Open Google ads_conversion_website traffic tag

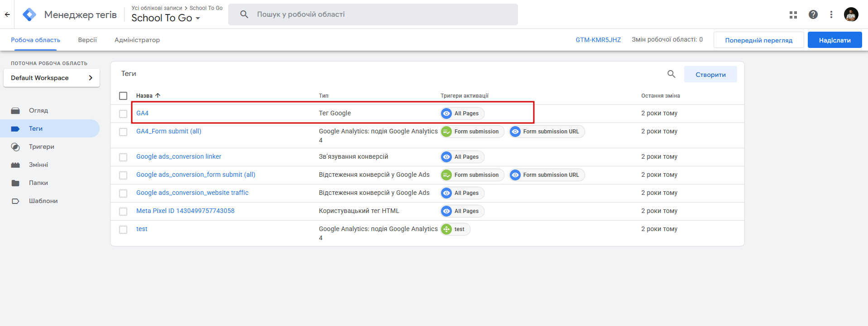click(x=192, y=193)
